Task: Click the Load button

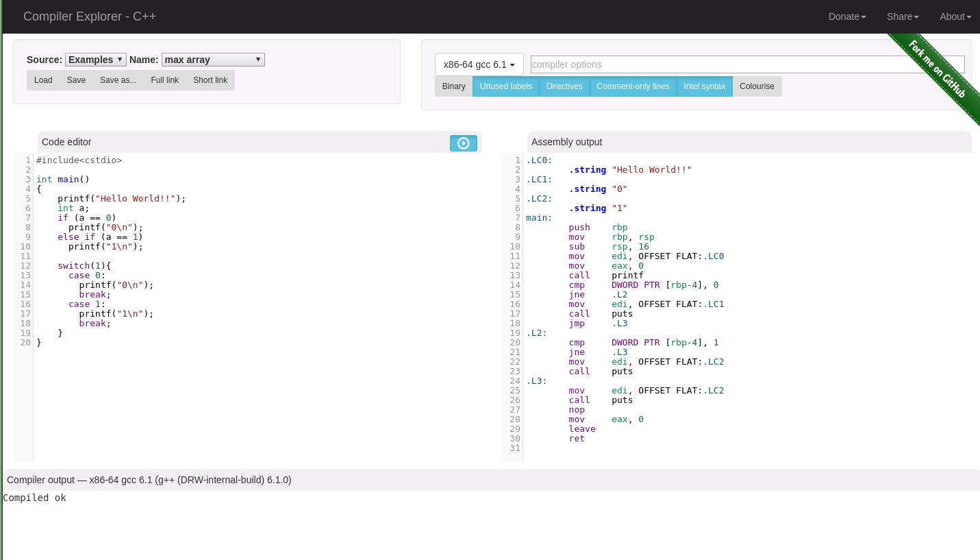Action: click(x=43, y=80)
